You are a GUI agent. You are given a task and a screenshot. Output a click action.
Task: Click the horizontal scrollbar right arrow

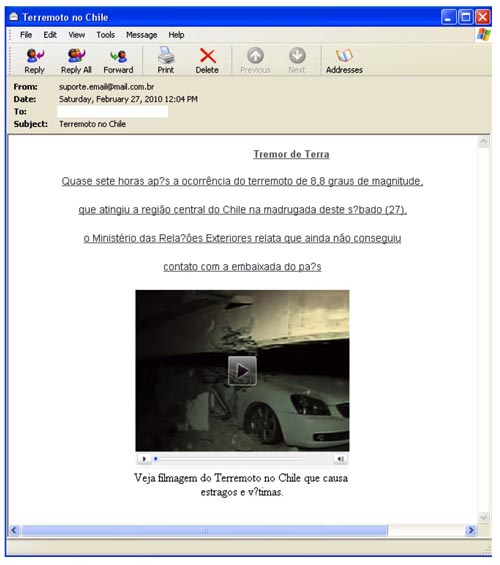[471, 530]
